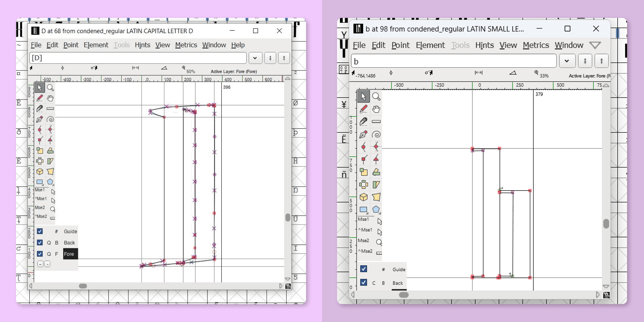The image size is (644, 322).
Task: Click the Back layer label in the D window
Action: [69, 243]
